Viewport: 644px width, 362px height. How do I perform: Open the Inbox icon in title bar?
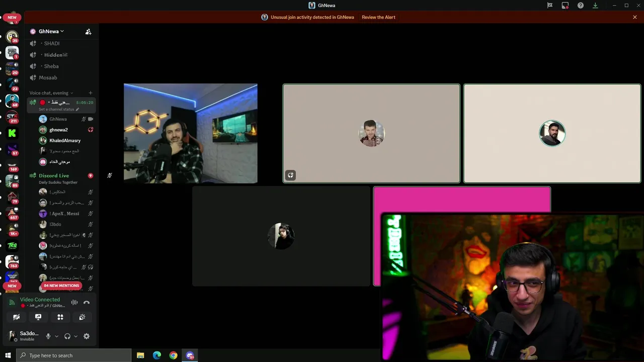(565, 6)
